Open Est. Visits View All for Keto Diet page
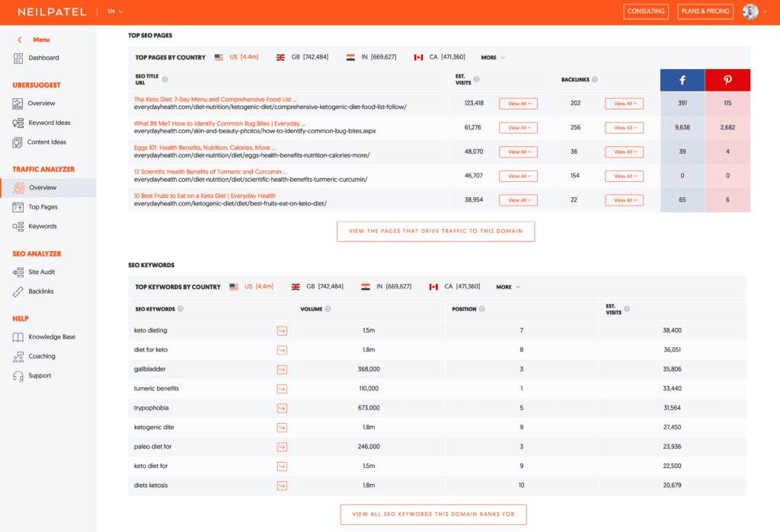780x532 pixels. [518, 104]
